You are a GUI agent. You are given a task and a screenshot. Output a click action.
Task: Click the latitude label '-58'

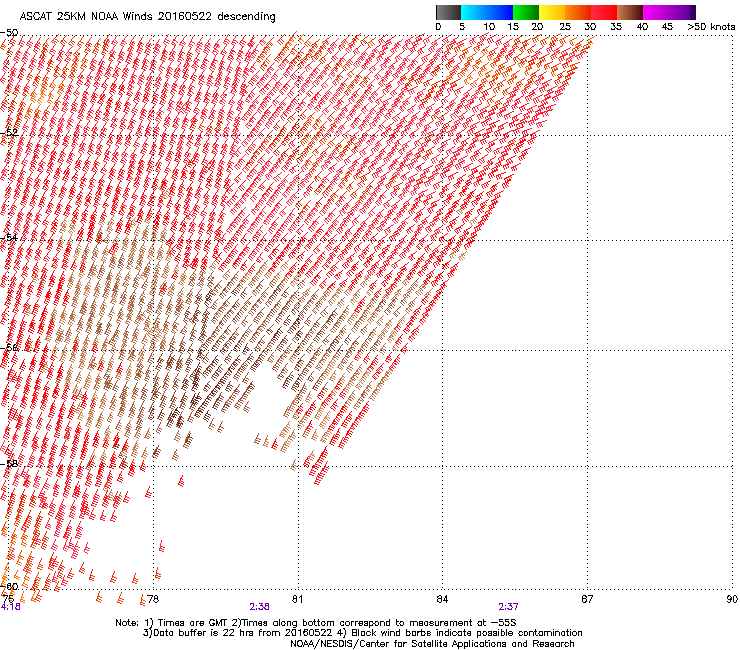[9, 464]
